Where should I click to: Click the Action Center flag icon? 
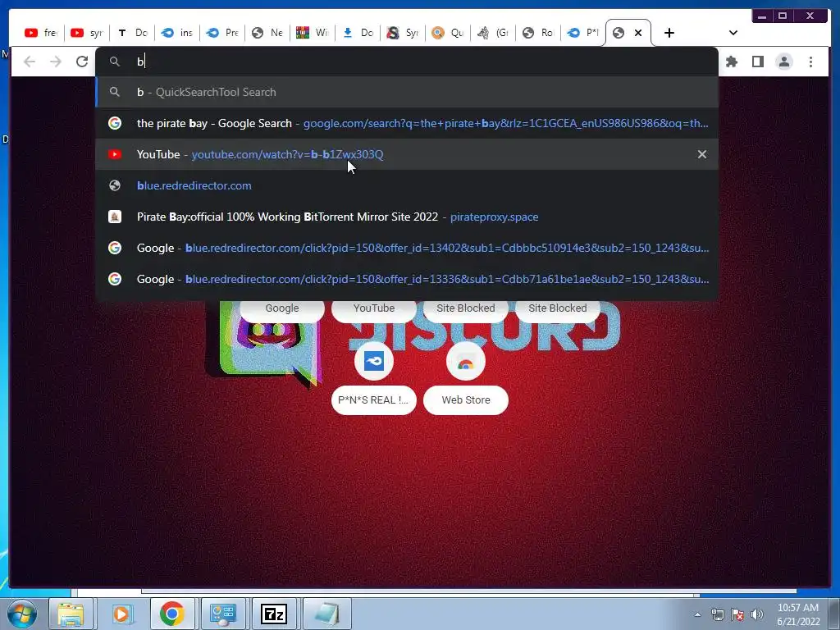click(737, 614)
